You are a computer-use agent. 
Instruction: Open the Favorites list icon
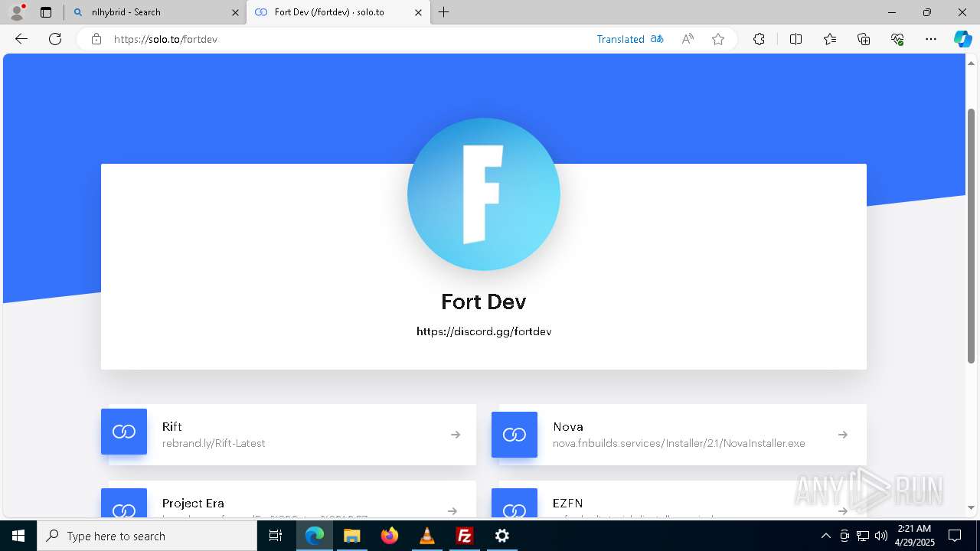click(x=830, y=39)
